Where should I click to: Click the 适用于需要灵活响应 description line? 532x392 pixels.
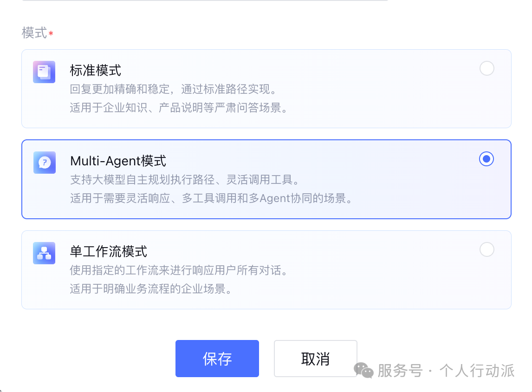coord(211,198)
